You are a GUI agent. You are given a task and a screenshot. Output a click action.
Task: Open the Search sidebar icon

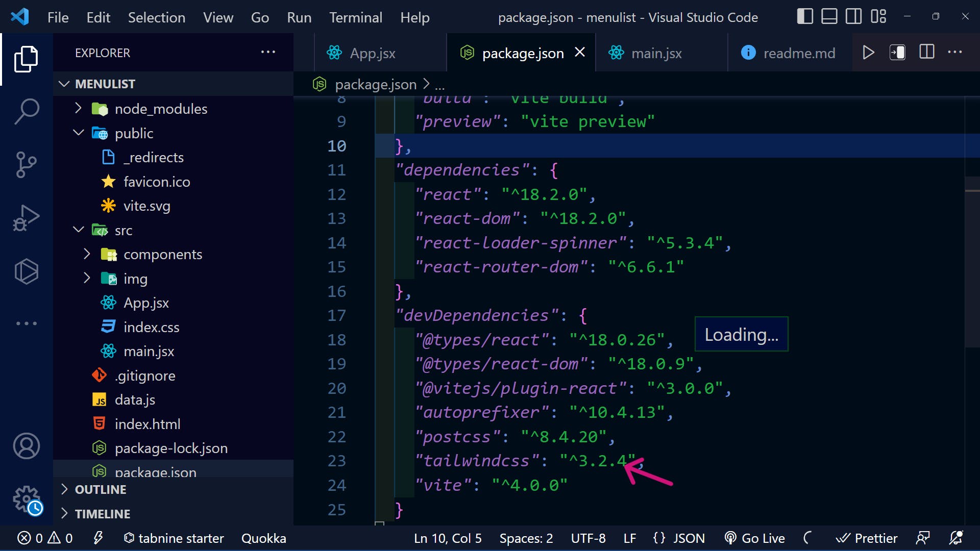26,110
